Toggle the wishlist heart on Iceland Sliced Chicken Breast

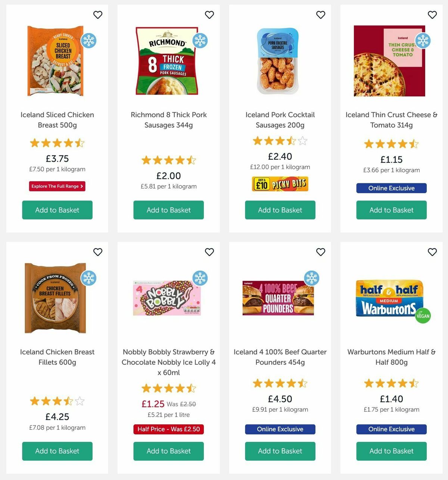pyautogui.click(x=98, y=15)
